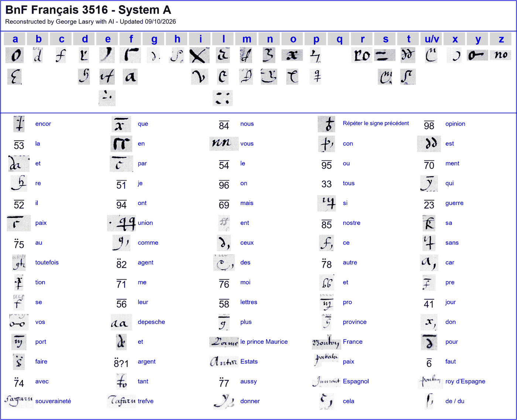Select the handwritten image for 'Espagnol'
Screen dimensions: 517x420
pos(326,382)
